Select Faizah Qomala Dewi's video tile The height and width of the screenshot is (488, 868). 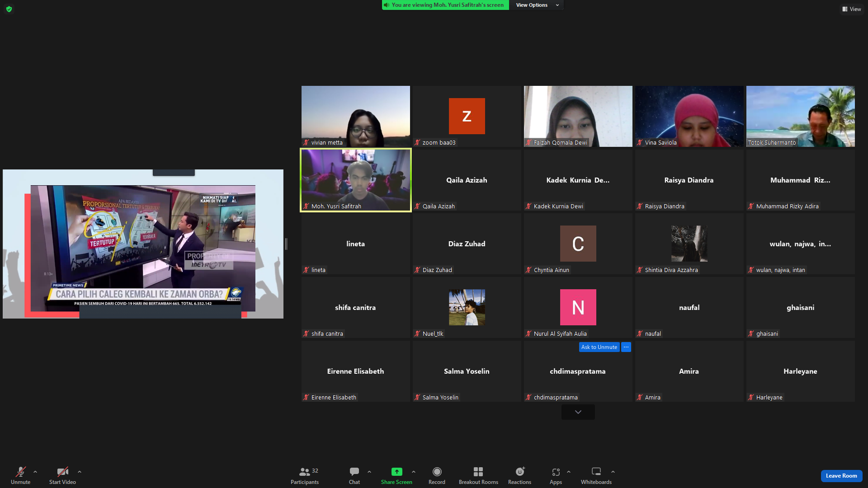578,116
